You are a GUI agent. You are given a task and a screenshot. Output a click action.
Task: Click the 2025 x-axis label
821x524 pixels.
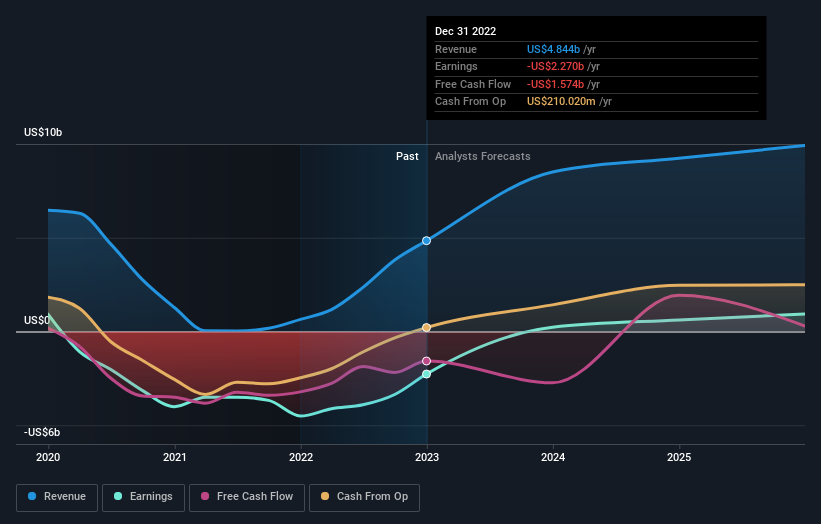click(679, 458)
